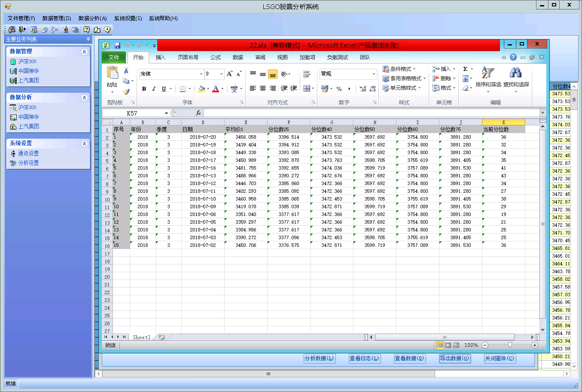This screenshot has width=582, height=392.
Task: Click the comma style icon
Action: (349, 89)
